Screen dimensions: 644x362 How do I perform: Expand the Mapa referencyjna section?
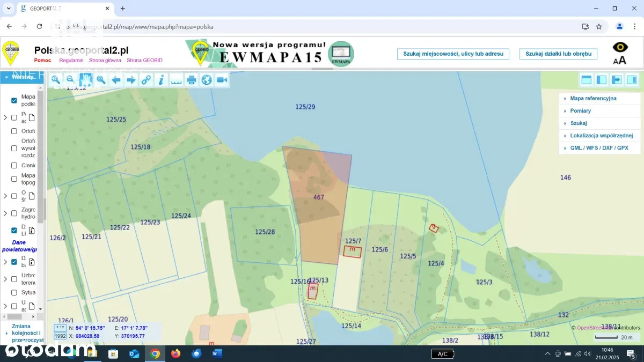tap(592, 99)
